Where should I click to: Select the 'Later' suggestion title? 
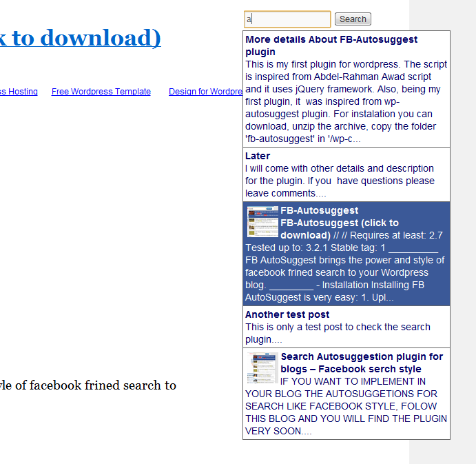point(258,156)
